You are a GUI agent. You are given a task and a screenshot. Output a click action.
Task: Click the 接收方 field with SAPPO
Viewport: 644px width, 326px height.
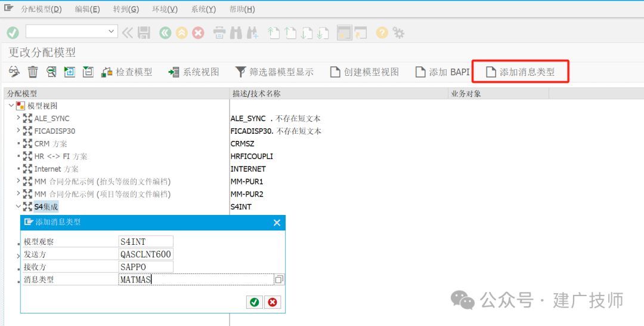click(146, 267)
